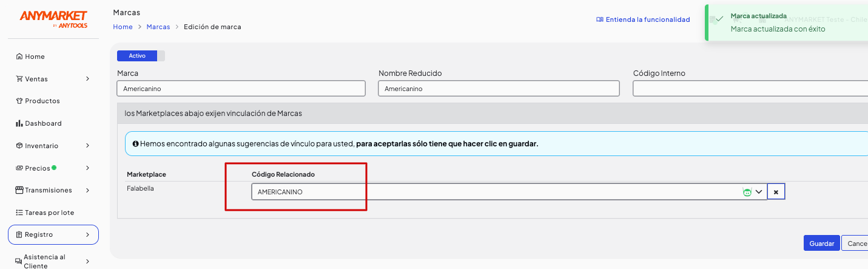Click the green checkmark in success notification
This screenshot has width=868, height=269.
coord(719,19)
